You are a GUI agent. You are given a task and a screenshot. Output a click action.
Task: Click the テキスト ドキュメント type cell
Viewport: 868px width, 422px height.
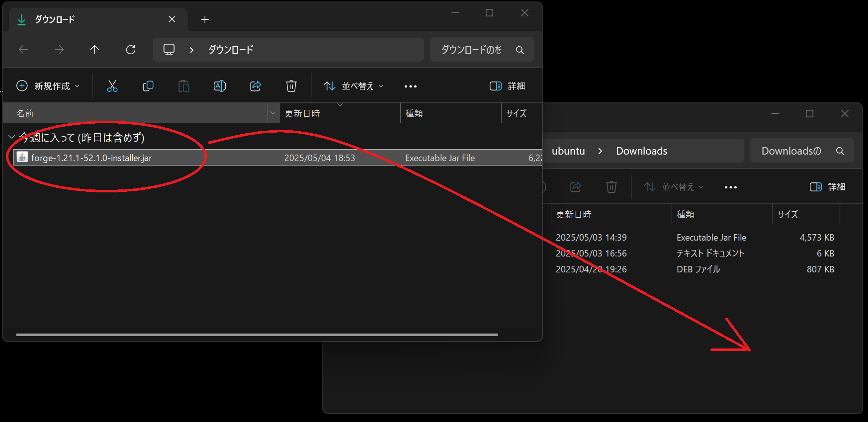click(710, 253)
